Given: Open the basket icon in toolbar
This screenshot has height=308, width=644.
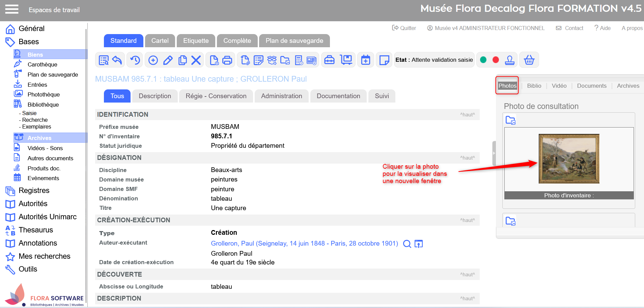Looking at the screenshot, I should click(529, 60).
